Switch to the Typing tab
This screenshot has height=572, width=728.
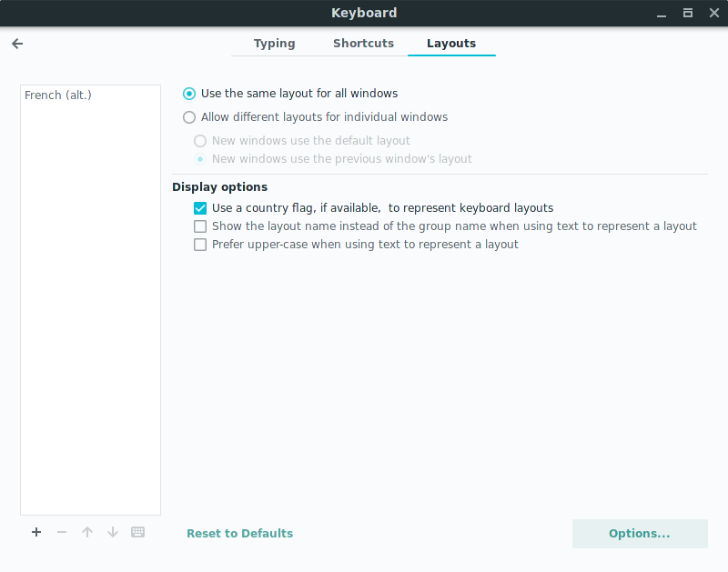tap(275, 44)
